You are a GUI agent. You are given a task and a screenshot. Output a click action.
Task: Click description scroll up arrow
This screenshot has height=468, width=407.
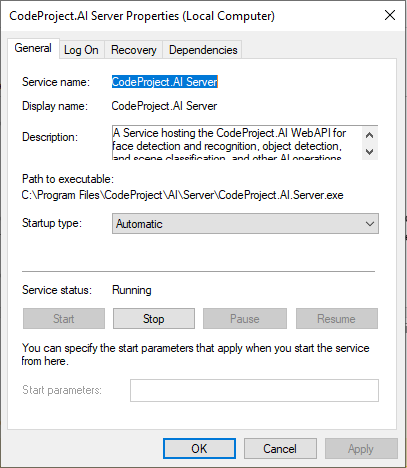pyautogui.click(x=369, y=135)
